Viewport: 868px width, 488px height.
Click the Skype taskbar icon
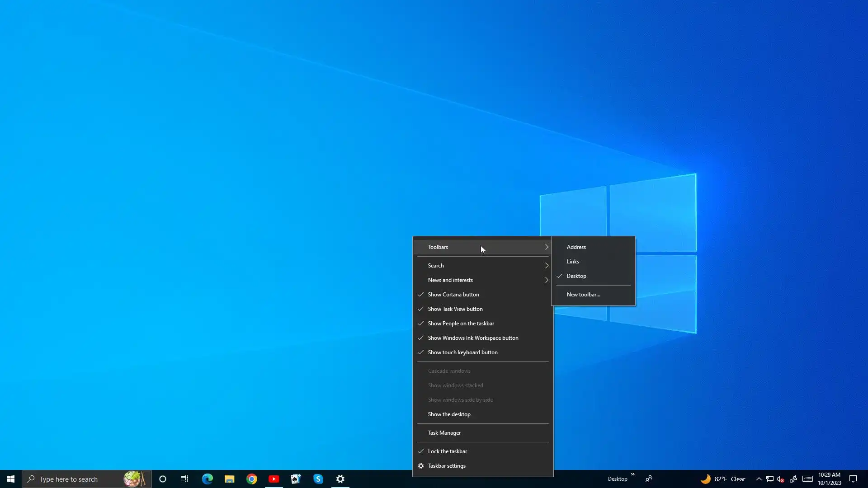[318, 479]
